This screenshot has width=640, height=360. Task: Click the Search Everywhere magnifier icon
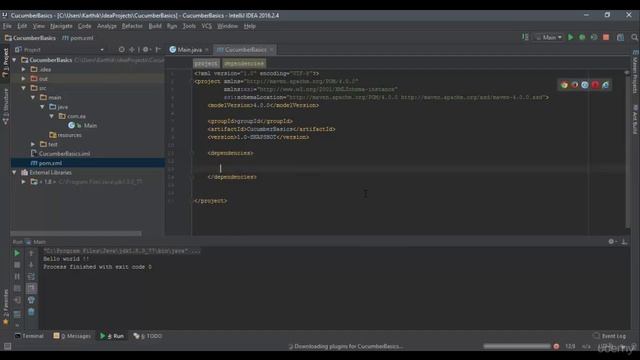pyautogui.click(x=634, y=37)
